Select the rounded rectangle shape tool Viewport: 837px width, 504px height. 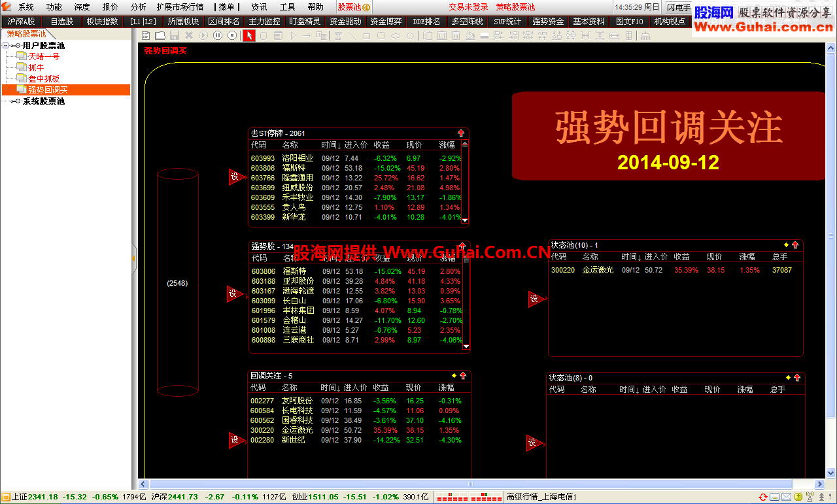pos(381,35)
